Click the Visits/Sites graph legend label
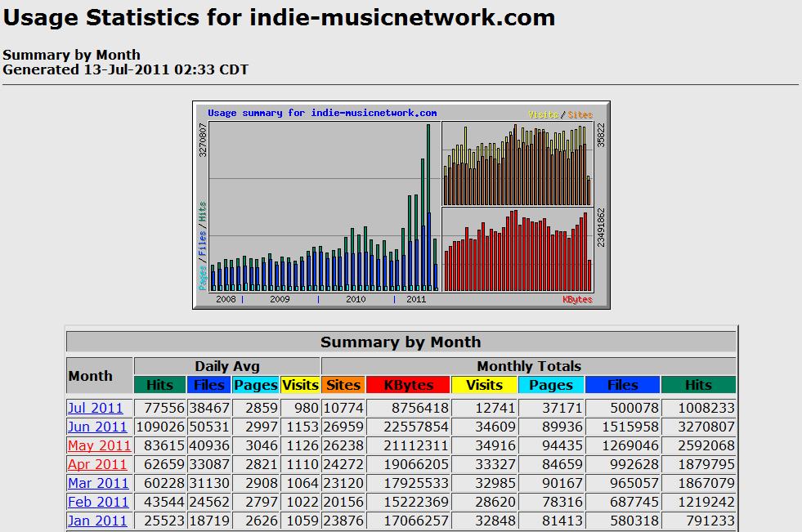The height and width of the screenshot is (532, 802). 561,114
